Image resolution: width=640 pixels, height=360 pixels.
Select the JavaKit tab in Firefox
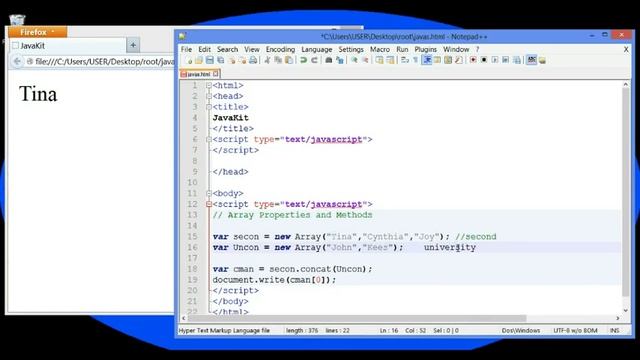click(67, 46)
